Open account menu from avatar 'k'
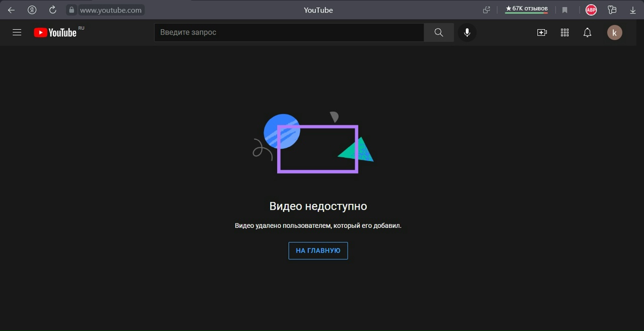644x331 pixels. (614, 33)
